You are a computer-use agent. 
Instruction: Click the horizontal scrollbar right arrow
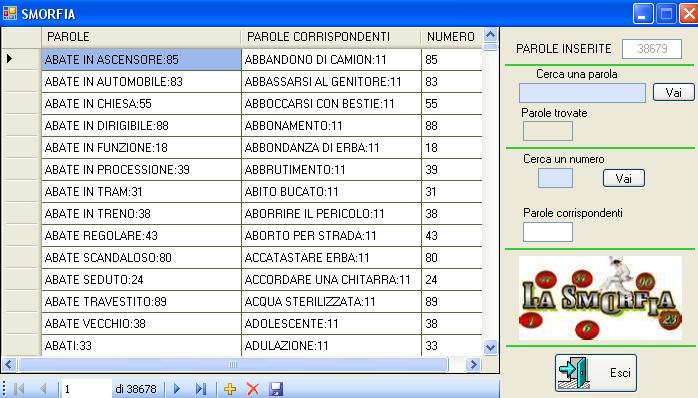(473, 365)
